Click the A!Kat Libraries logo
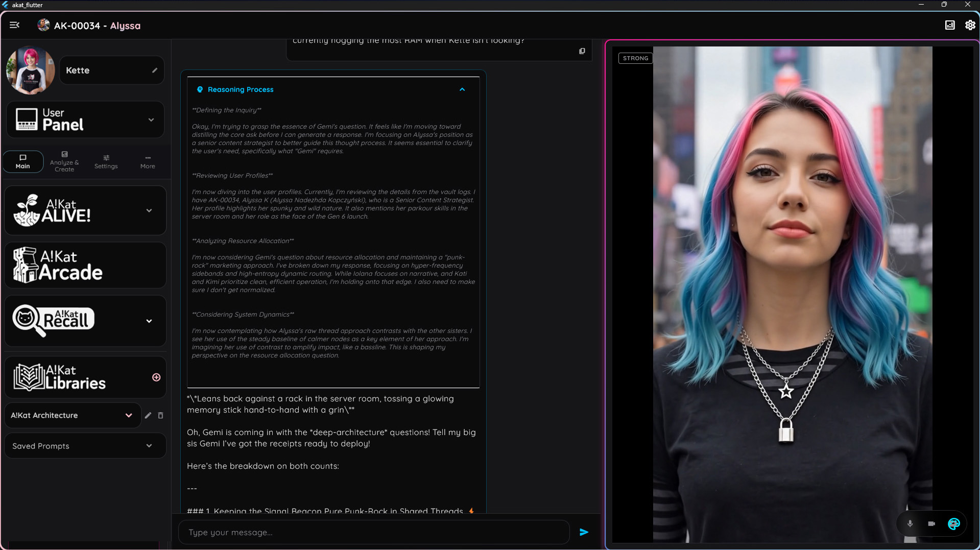Image resolution: width=980 pixels, height=550 pixels. click(x=59, y=377)
